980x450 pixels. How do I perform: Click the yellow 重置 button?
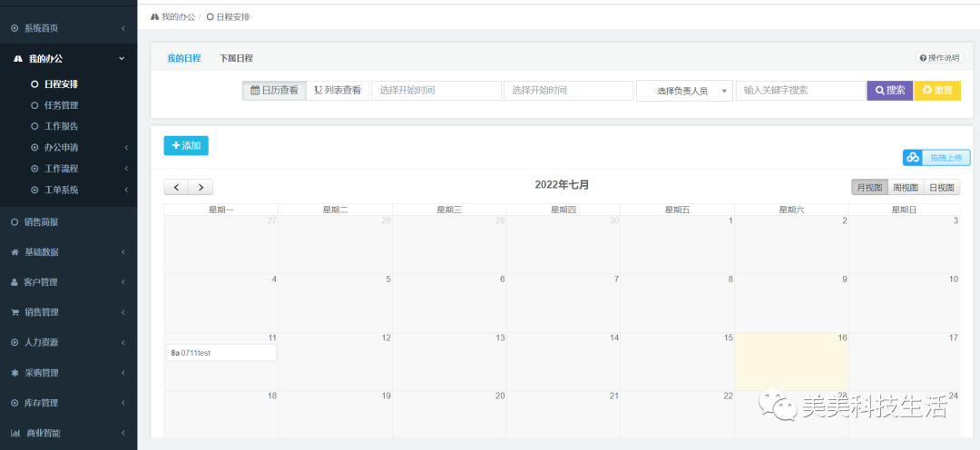coord(936,91)
